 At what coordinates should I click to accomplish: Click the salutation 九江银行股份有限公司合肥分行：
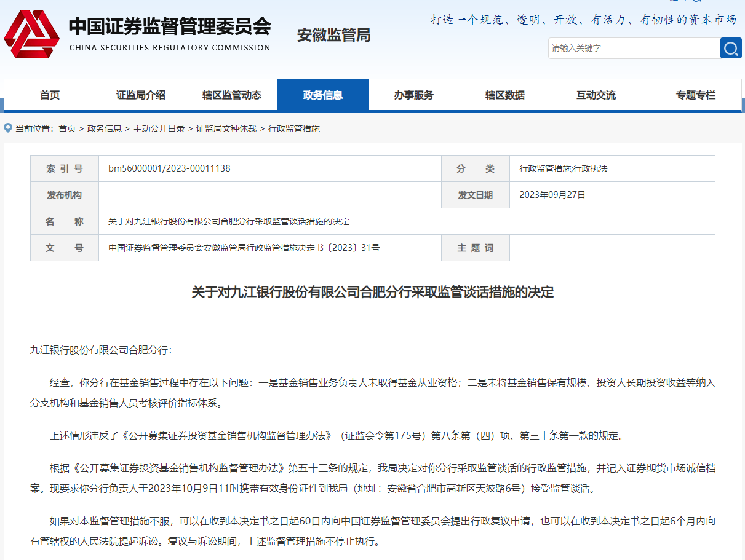pos(102,350)
